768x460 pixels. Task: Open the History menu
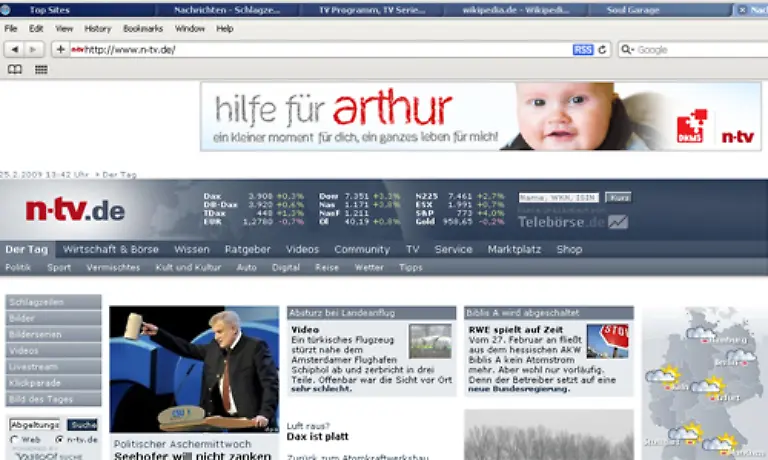[x=97, y=28]
